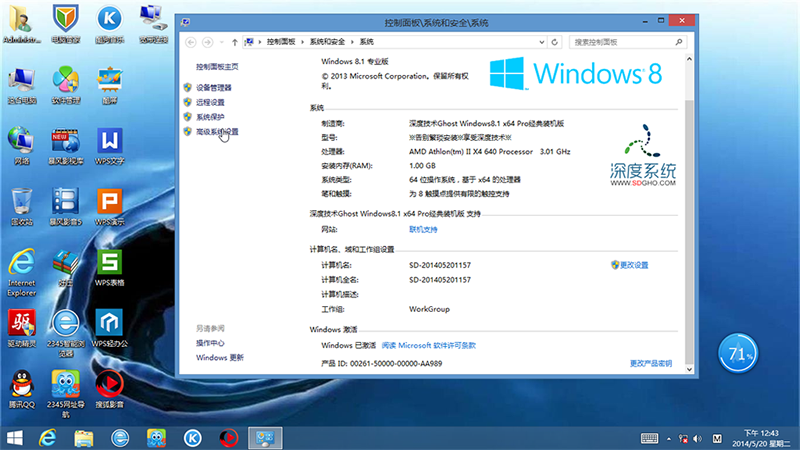Open WPS表格 desktop shortcut
800x450 pixels.
(109, 268)
